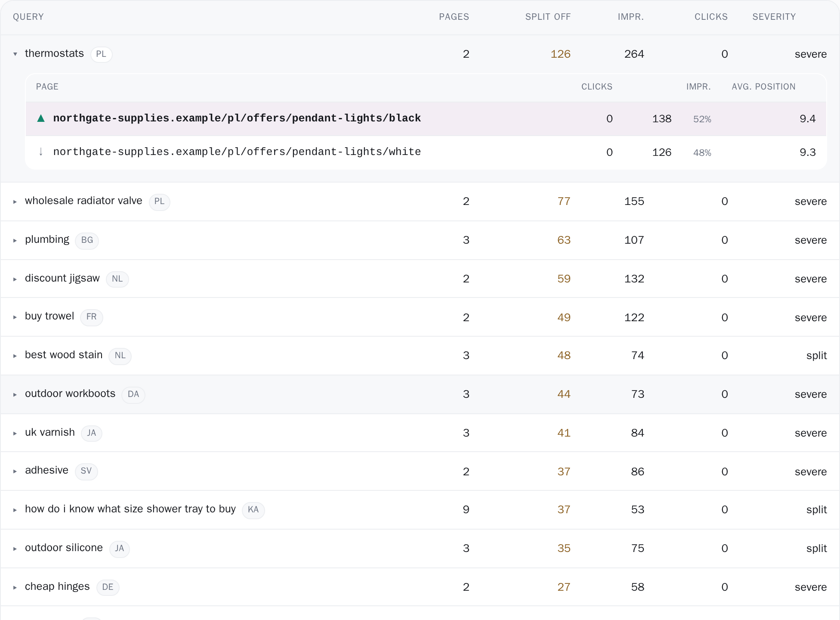Sort by the top CLICKS column header
Screen dimensions: 840x620
[711, 17]
